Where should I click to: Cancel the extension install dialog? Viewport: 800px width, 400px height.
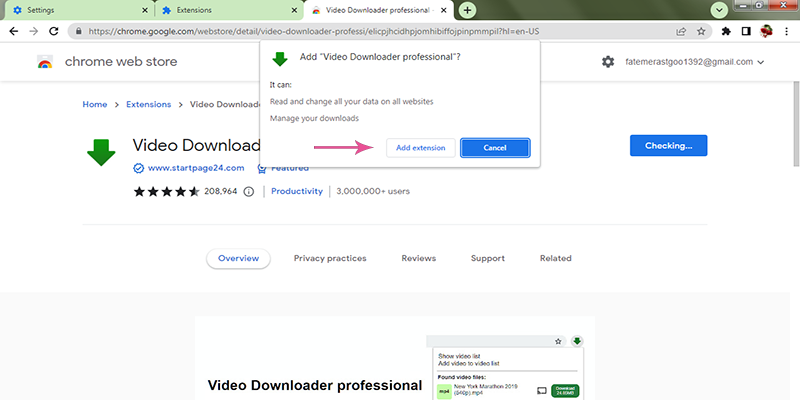click(x=495, y=148)
